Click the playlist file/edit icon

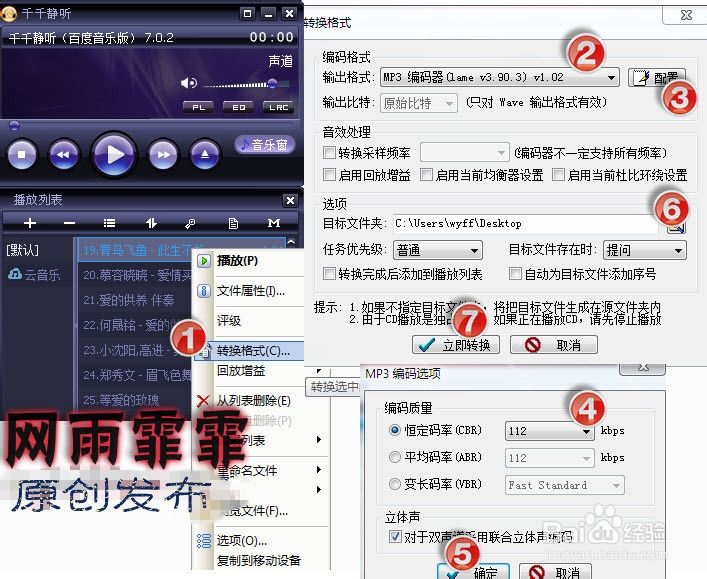[233, 223]
